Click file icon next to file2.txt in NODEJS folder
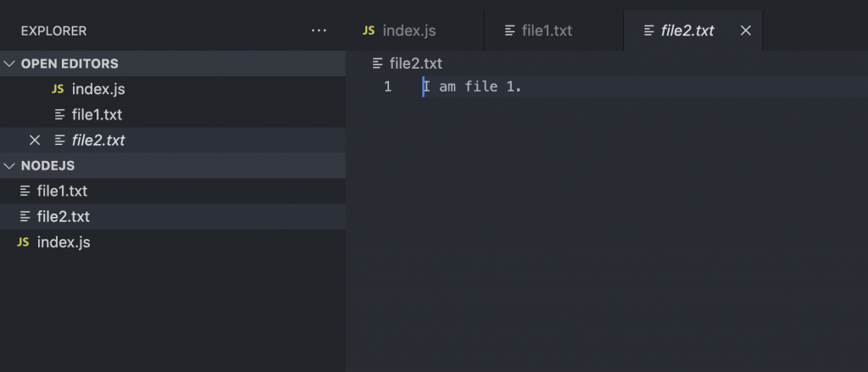This screenshot has height=372, width=868. [x=25, y=217]
